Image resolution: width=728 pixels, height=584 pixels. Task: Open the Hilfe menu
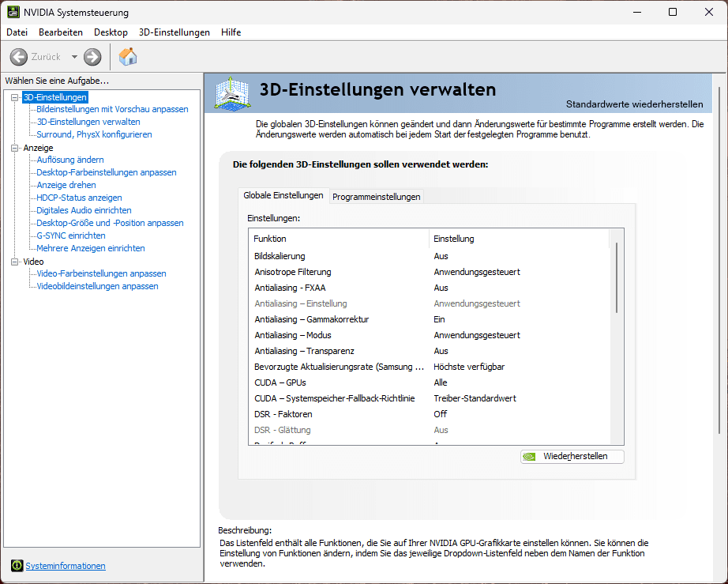(x=231, y=32)
